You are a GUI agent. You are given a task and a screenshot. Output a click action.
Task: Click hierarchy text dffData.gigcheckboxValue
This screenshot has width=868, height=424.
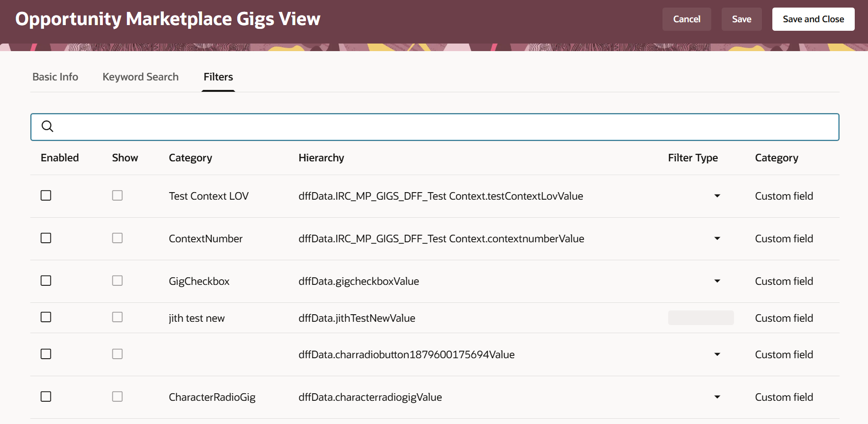[x=358, y=281]
